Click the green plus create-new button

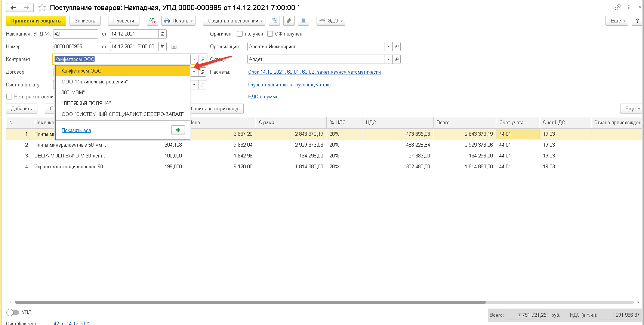click(178, 130)
